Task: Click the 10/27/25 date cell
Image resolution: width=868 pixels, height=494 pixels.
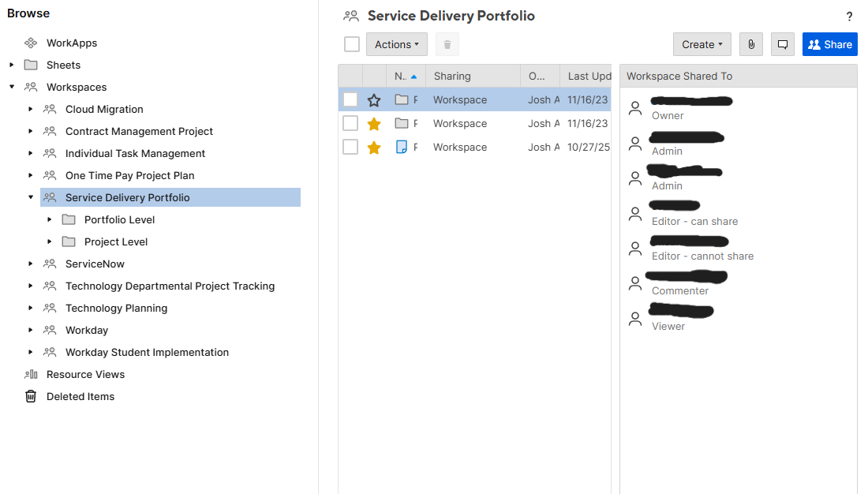Action: [x=589, y=147]
